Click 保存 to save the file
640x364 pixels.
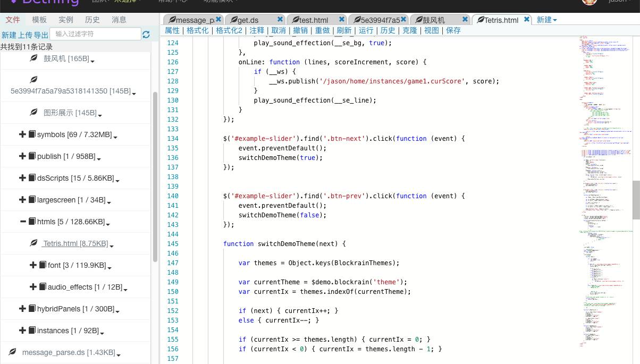453,30
